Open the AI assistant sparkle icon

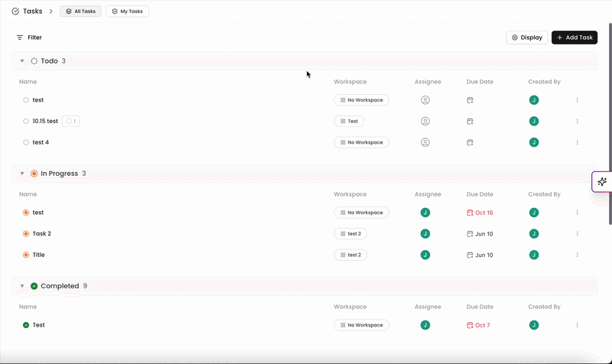(x=602, y=181)
